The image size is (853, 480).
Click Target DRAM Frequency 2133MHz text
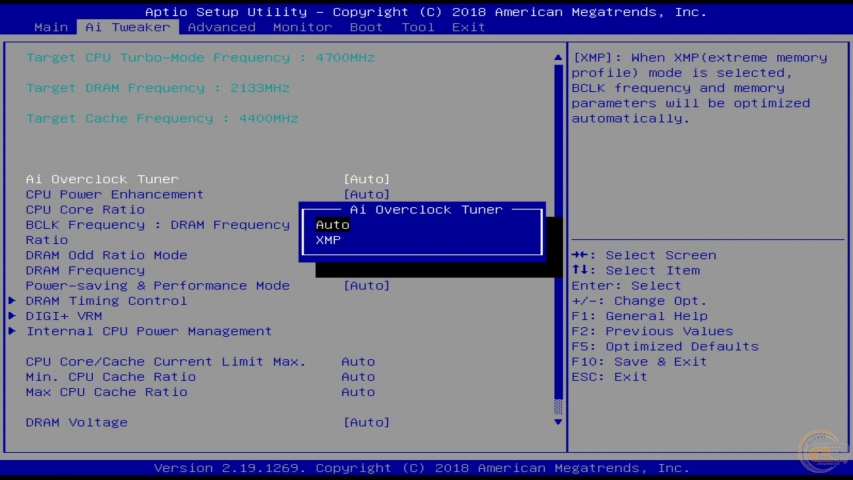coord(158,88)
